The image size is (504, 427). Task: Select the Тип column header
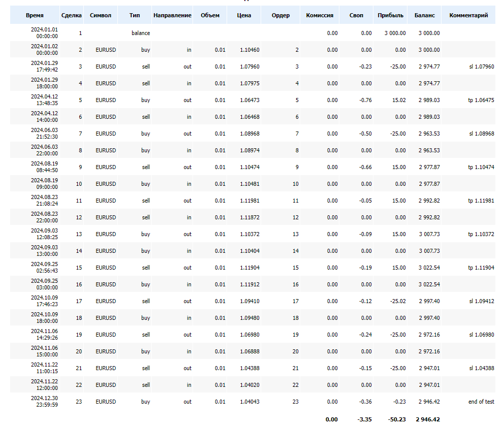[x=135, y=15]
